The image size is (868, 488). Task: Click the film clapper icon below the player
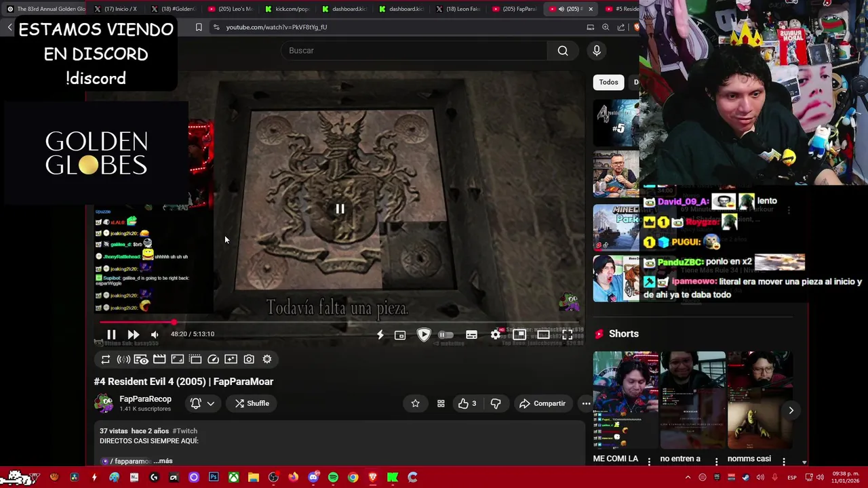coord(159,359)
